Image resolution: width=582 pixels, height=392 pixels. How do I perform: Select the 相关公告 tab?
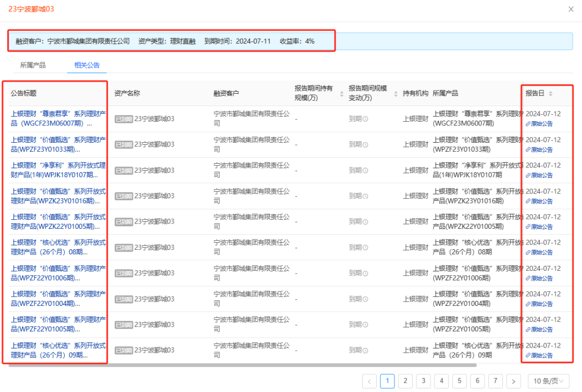pos(86,65)
